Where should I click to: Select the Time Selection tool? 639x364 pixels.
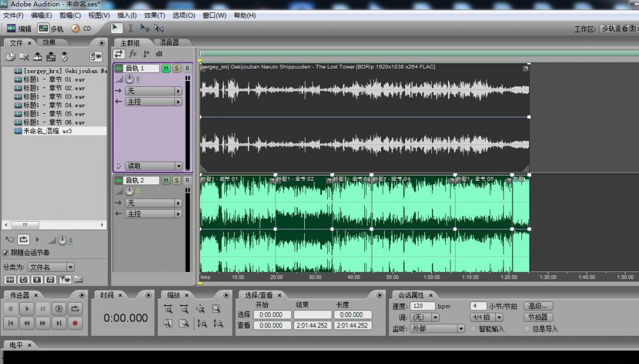click(x=130, y=27)
